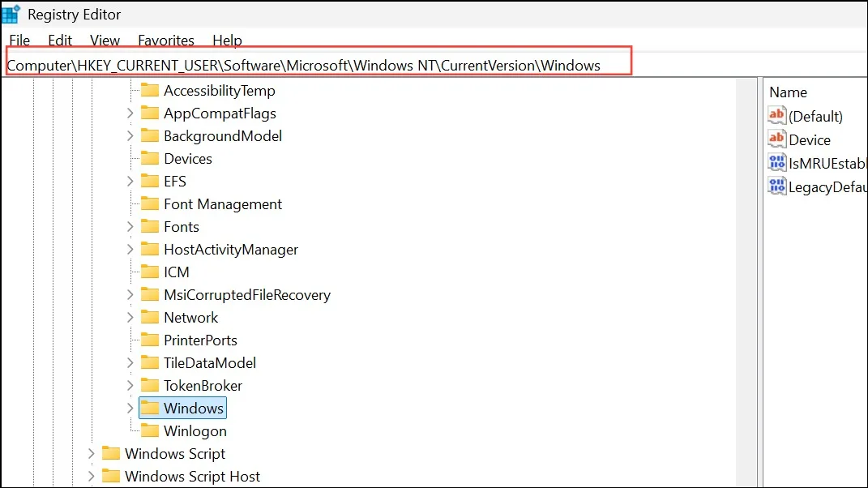Click the LegacyDefau binary value icon
Screen dimensions: 868x488
pos(776,186)
